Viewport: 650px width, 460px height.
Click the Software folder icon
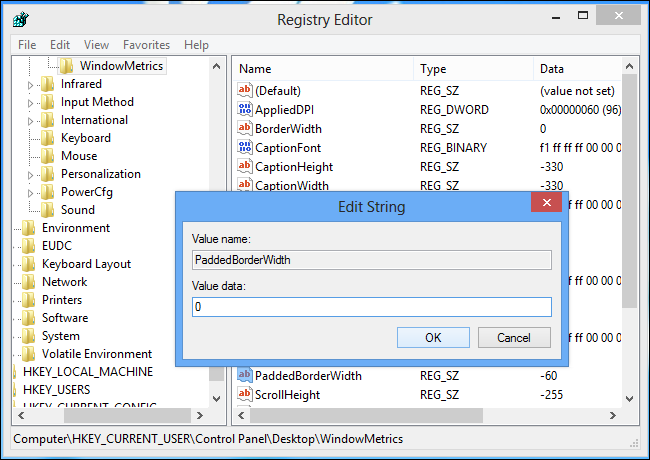[29, 318]
